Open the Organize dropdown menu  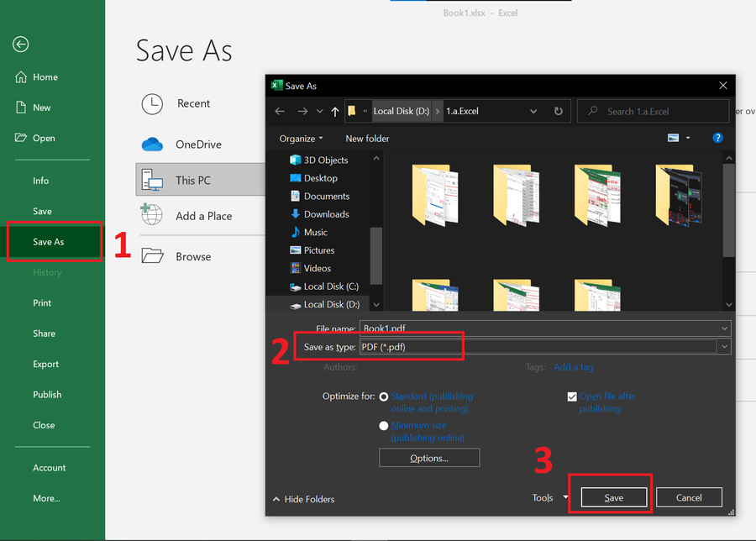(301, 139)
